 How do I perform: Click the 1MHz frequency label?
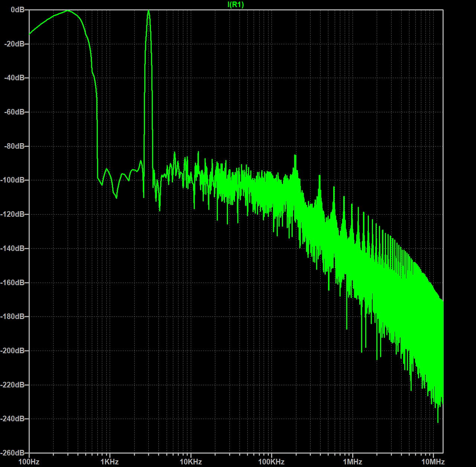[x=353, y=462]
